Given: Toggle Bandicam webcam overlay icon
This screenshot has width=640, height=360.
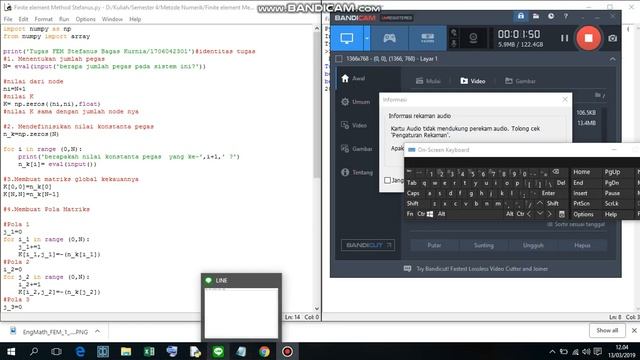Looking at the screenshot, I should pyautogui.click(x=473, y=38).
